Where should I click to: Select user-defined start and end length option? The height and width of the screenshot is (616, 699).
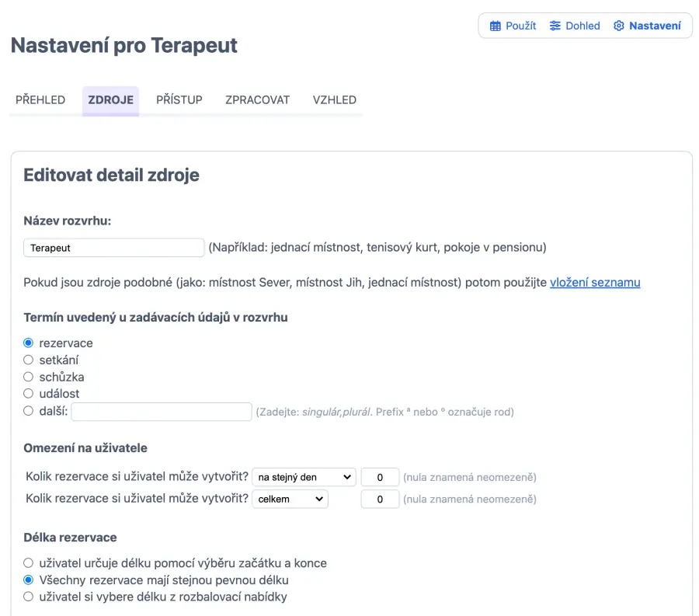pyautogui.click(x=29, y=562)
